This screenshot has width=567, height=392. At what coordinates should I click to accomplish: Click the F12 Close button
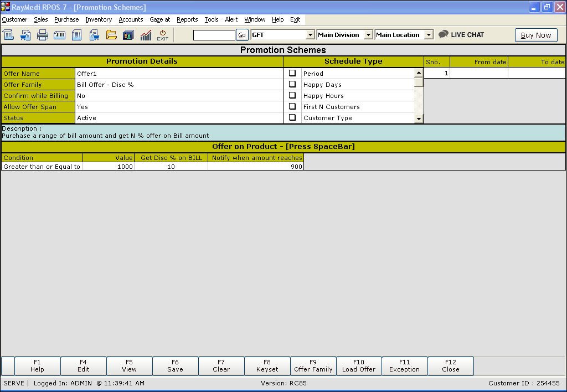451,366
